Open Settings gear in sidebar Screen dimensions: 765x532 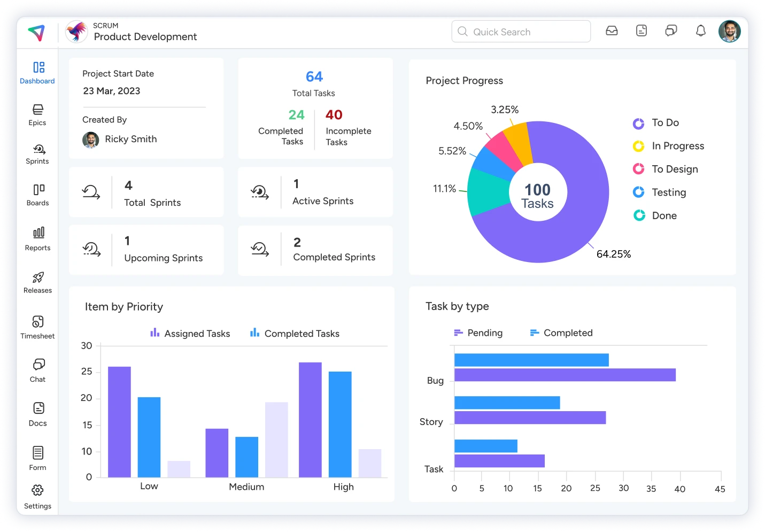point(37,496)
